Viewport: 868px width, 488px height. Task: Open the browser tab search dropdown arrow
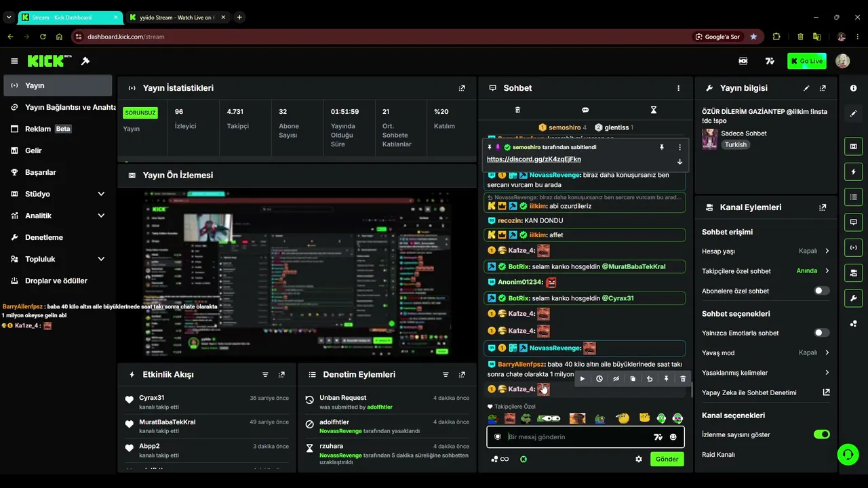pos(9,17)
